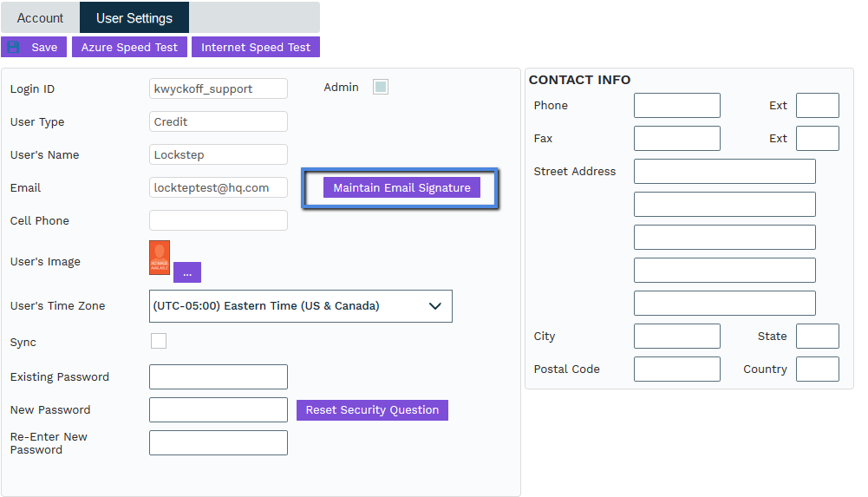Focus the first Street Address line
The width and height of the screenshot is (868, 497).
click(x=725, y=172)
